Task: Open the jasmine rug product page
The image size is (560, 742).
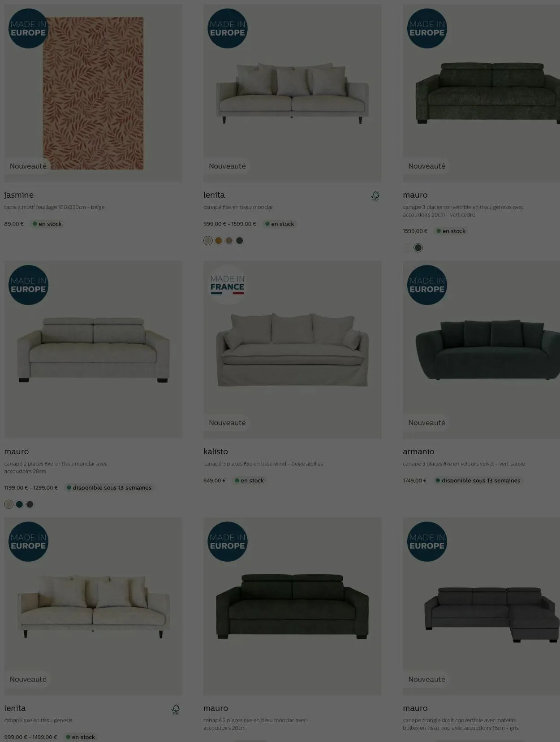Action: coord(19,195)
